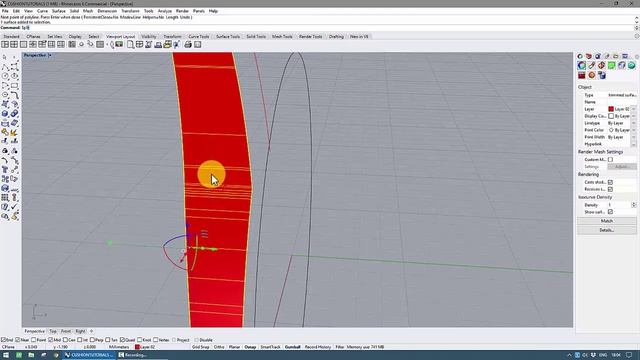
Task: Toggle Gumball in the status bar
Action: 292,347
